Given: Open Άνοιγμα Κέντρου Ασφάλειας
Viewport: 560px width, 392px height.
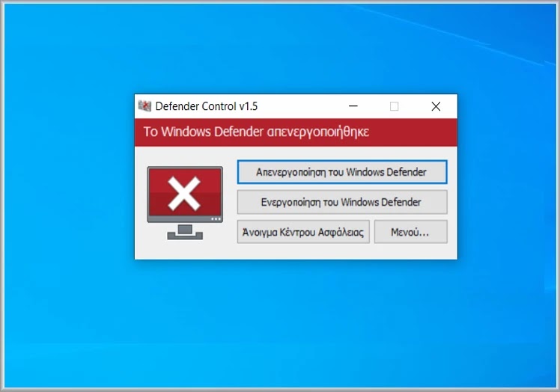Looking at the screenshot, I should tap(303, 232).
